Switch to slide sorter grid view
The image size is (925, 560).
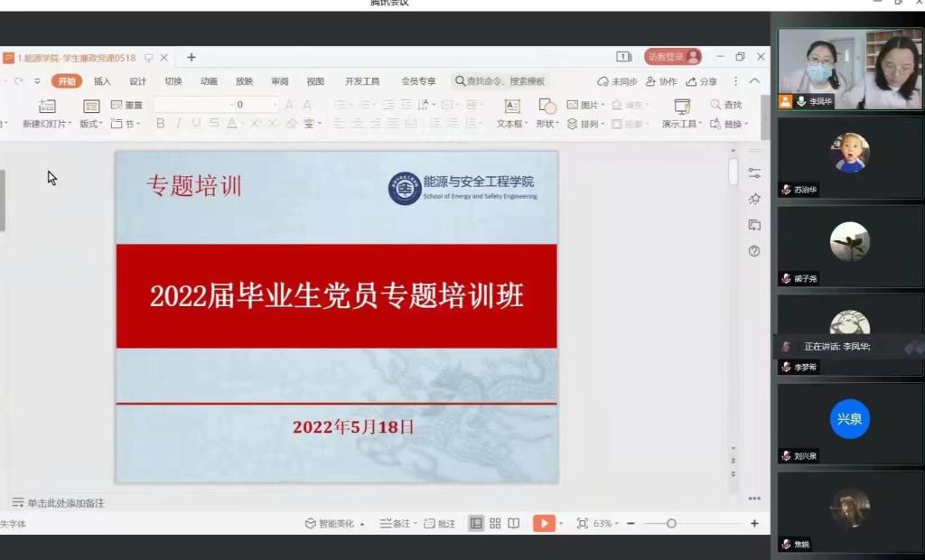coord(495,523)
